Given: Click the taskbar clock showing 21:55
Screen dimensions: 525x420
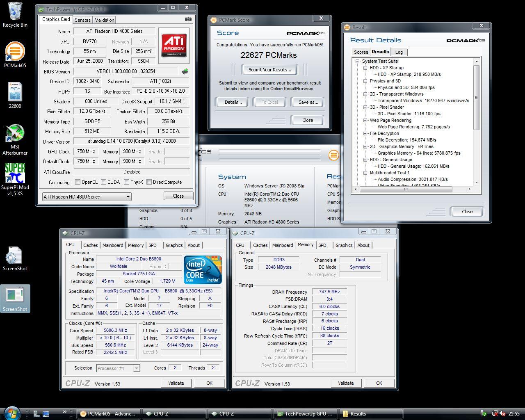Looking at the screenshot, I should [514, 413].
